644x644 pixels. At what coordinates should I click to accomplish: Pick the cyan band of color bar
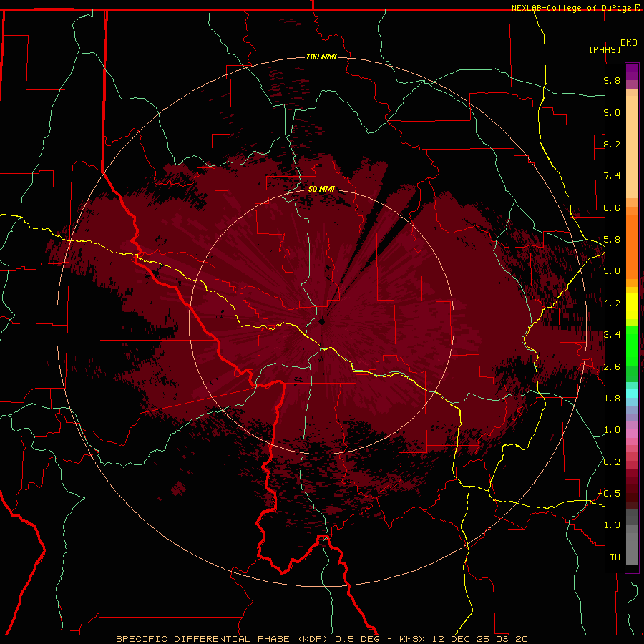632,393
